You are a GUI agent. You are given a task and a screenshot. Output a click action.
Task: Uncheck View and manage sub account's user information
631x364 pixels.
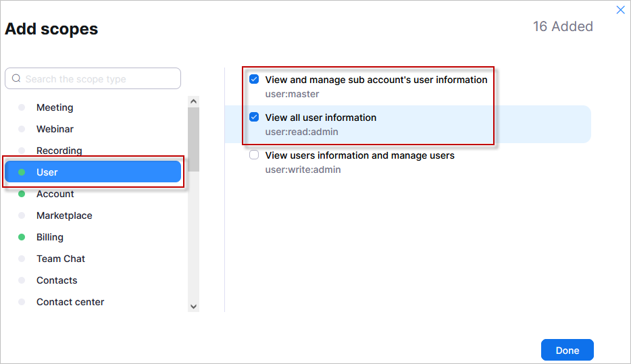pyautogui.click(x=254, y=79)
